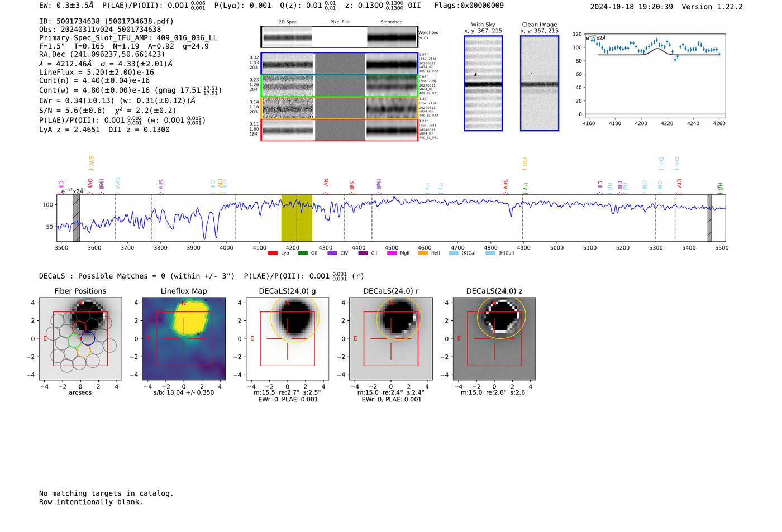Open the DECaLS r-band cutout image
Screen dimensions: 782x532
click(391, 339)
